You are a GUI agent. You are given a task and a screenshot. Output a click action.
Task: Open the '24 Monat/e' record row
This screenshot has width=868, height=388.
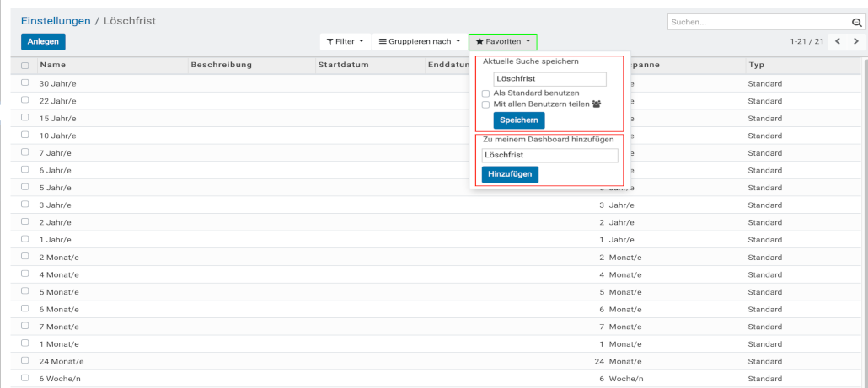coord(62,361)
